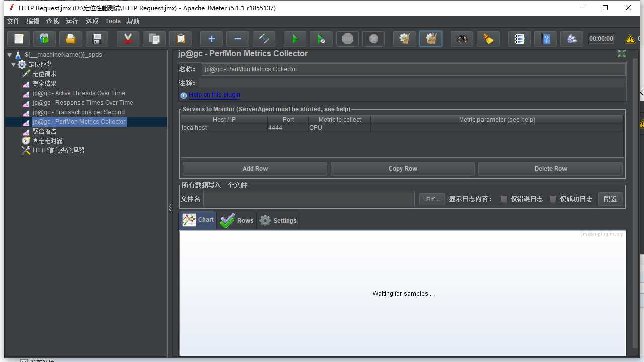This screenshot has width=644, height=362.
Task: Click the Copy toolbar icon
Action: pos(154,39)
